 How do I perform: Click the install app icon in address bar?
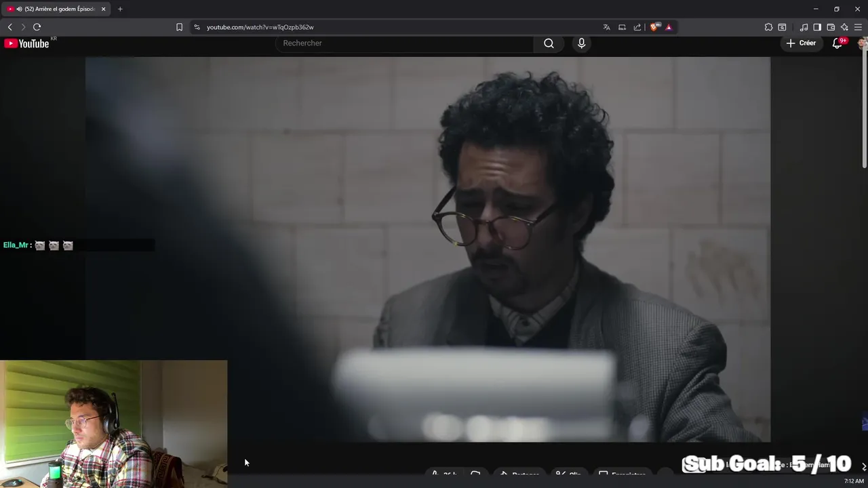tap(622, 27)
